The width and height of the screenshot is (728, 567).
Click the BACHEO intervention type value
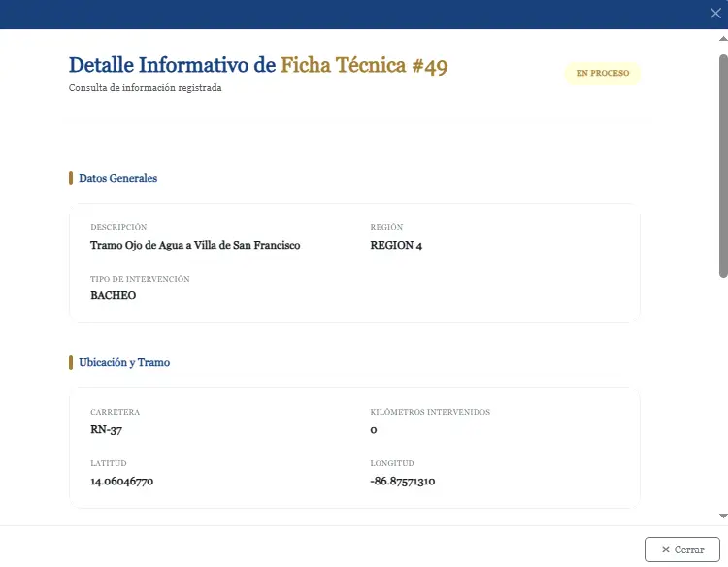[x=113, y=296]
